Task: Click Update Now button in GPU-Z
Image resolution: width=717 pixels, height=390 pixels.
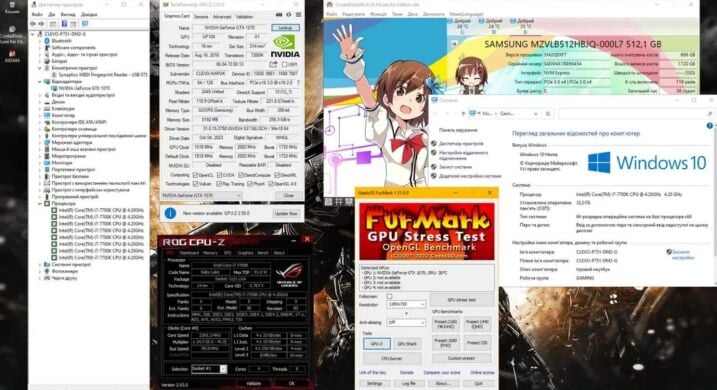Action: [286, 214]
